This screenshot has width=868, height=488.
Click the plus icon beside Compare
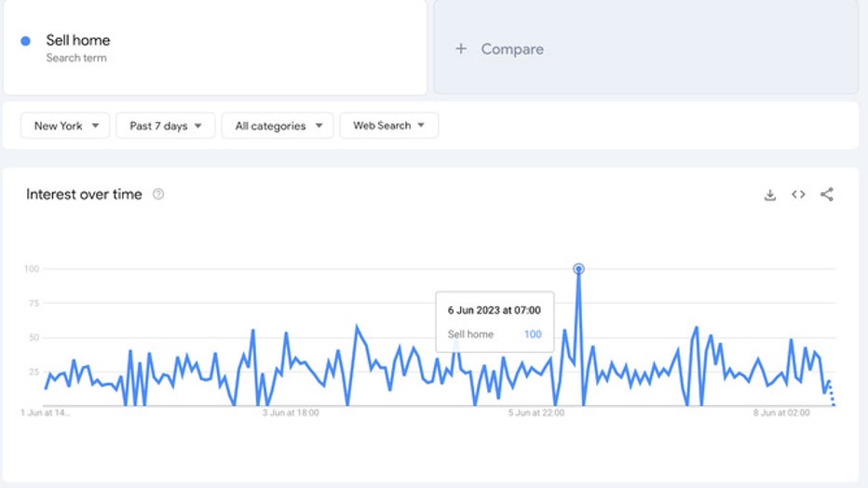[460, 48]
